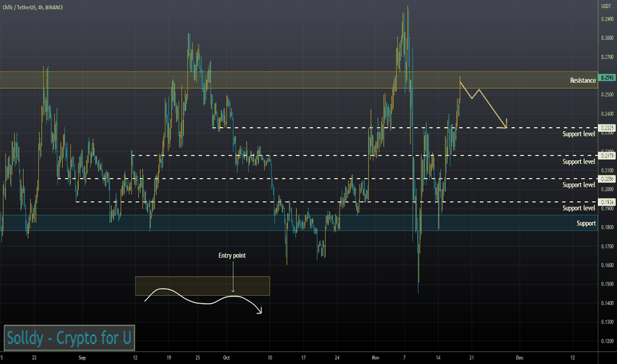Click the 0.2500 price axis label
This screenshot has height=364, width=617.
click(x=607, y=95)
